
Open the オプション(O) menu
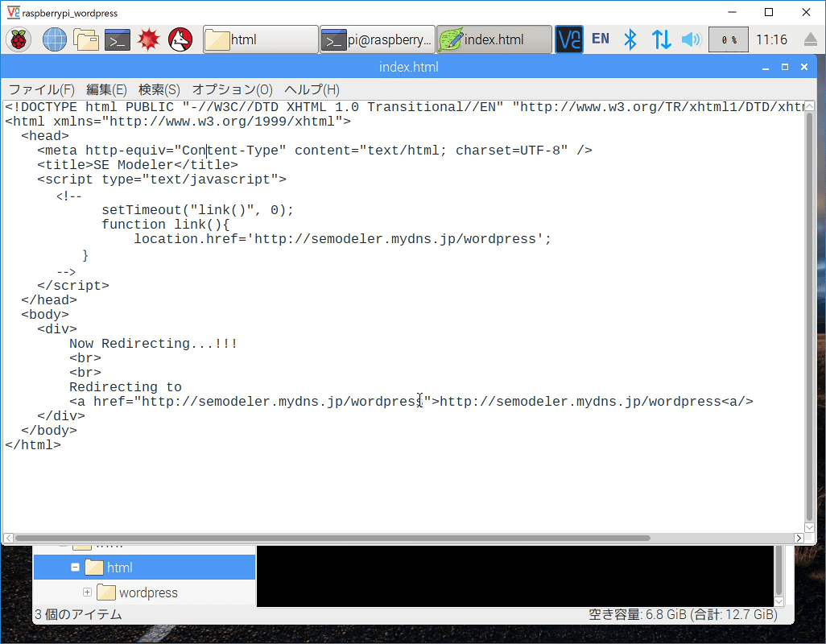[x=232, y=89]
